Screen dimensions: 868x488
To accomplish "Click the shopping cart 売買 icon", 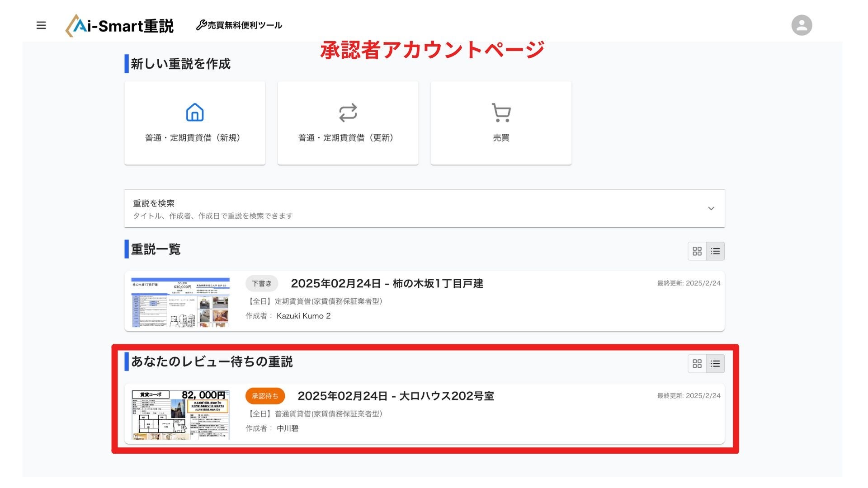I will 501,113.
